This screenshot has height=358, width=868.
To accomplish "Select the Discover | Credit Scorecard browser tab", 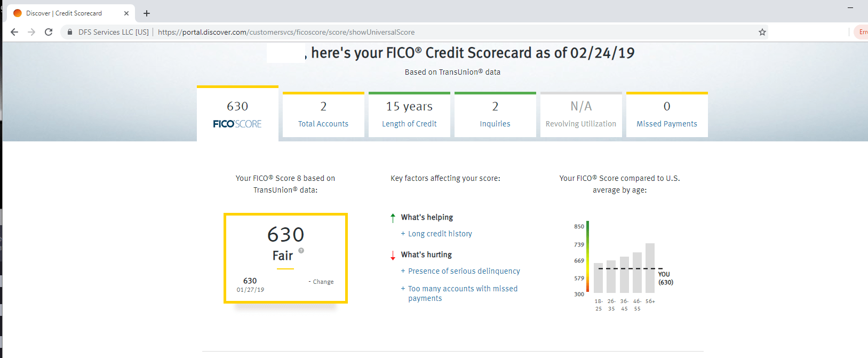I will click(71, 13).
